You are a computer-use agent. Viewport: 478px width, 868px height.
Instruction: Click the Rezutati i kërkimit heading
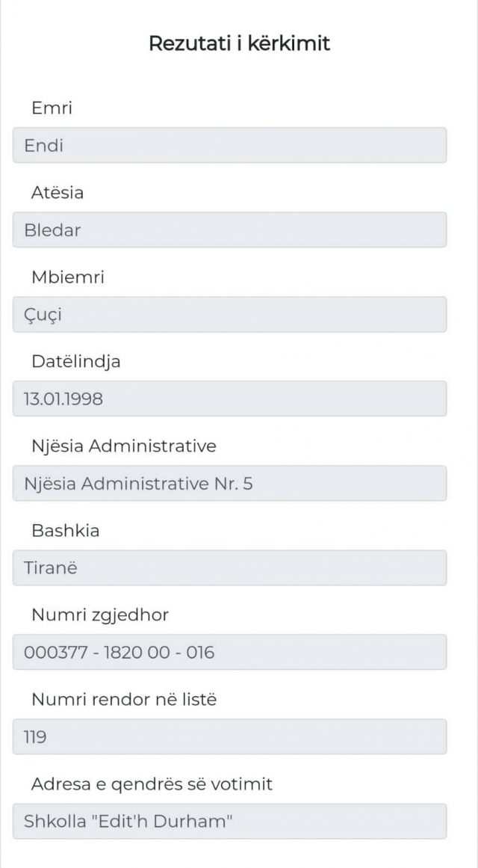pyautogui.click(x=239, y=43)
